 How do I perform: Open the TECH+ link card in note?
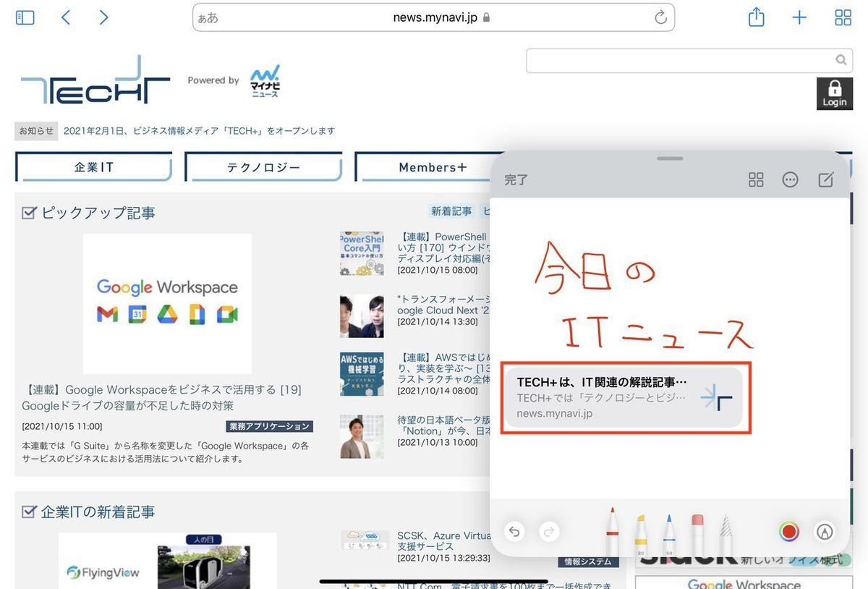623,397
